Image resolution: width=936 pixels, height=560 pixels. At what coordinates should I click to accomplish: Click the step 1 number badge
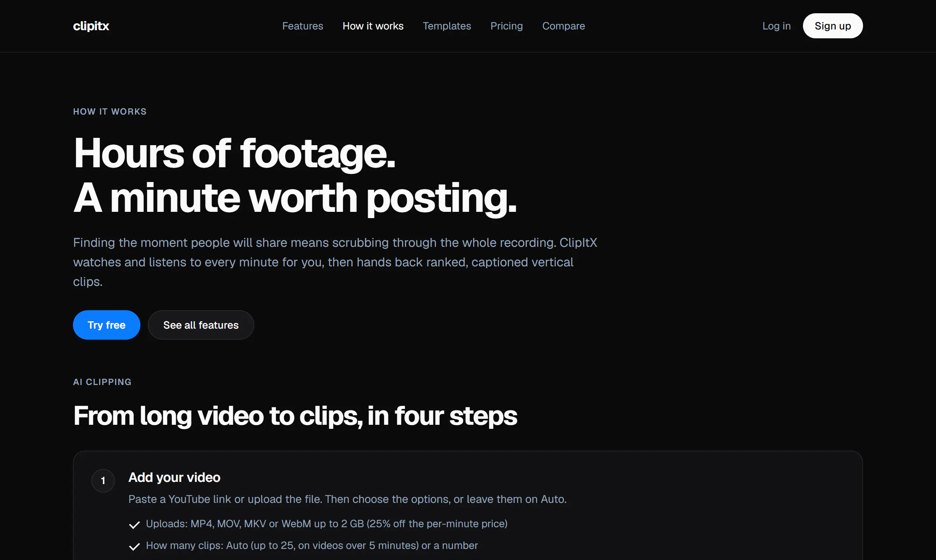(103, 480)
